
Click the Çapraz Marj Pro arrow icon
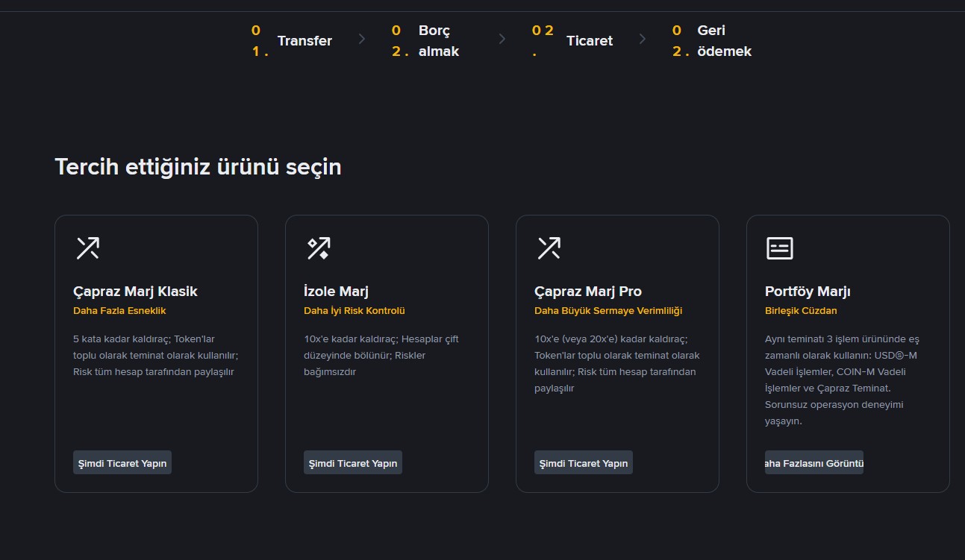pos(548,247)
